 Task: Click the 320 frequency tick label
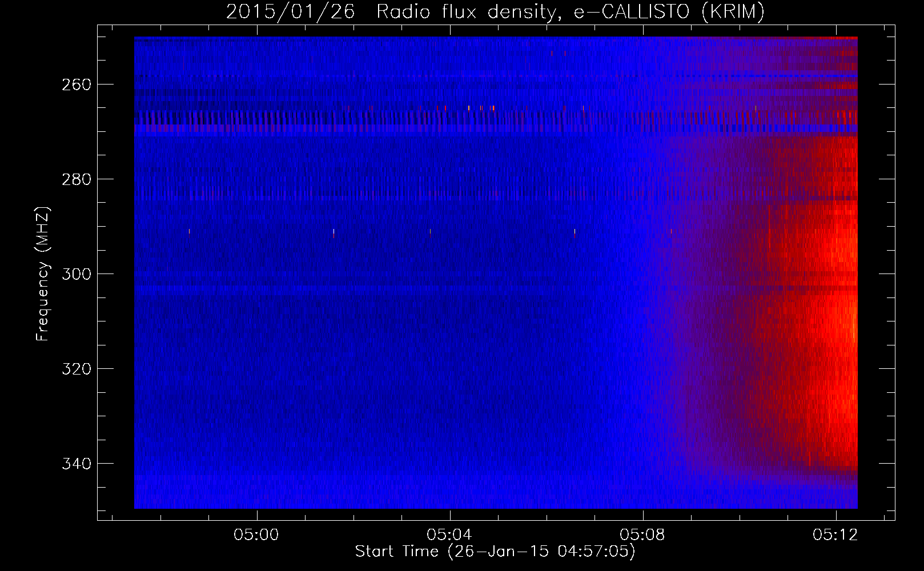tap(77, 369)
